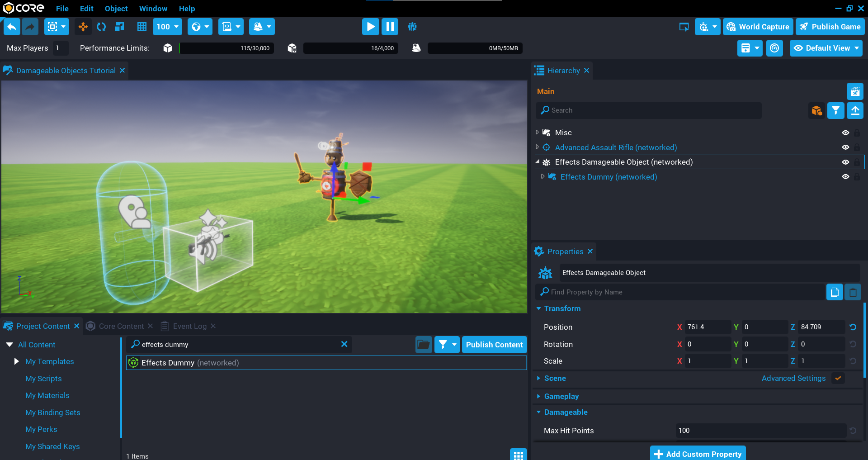The height and width of the screenshot is (460, 868).
Task: Click the Max Hit Points field
Action: (760, 431)
